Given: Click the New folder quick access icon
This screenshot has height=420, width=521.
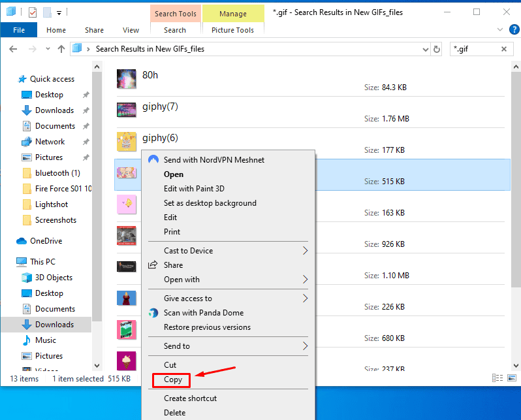Looking at the screenshot, I should [47, 12].
